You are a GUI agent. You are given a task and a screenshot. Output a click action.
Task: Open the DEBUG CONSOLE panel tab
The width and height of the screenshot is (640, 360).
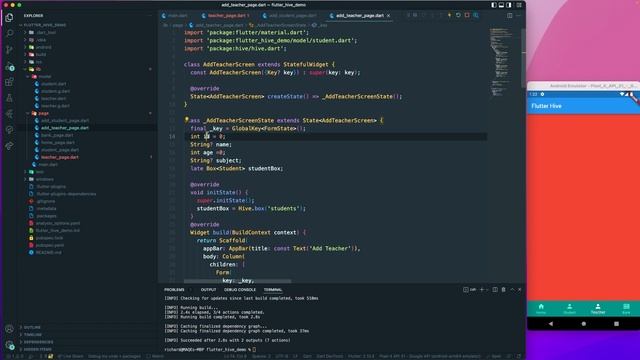(240, 290)
